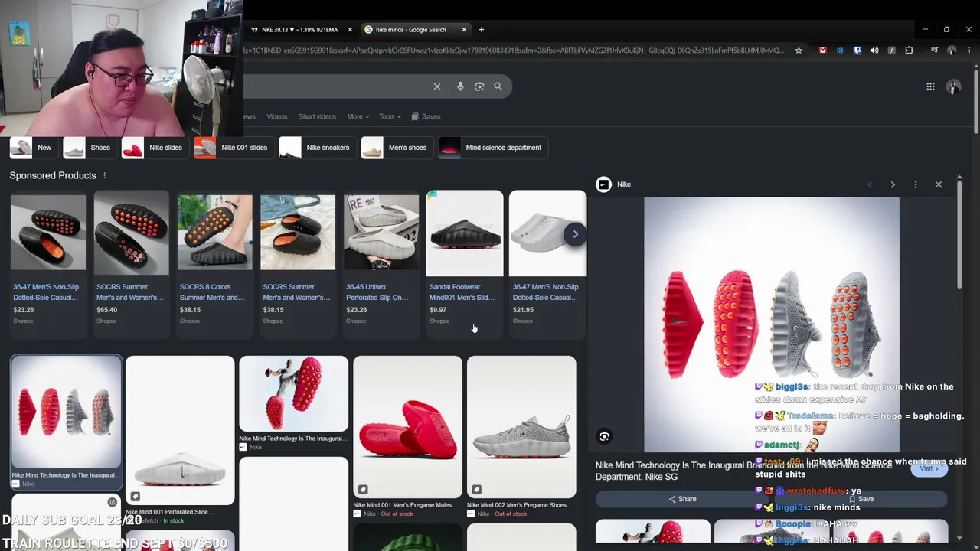Open the blue shield lock extension
The width and height of the screenshot is (980, 551).
pos(857,51)
